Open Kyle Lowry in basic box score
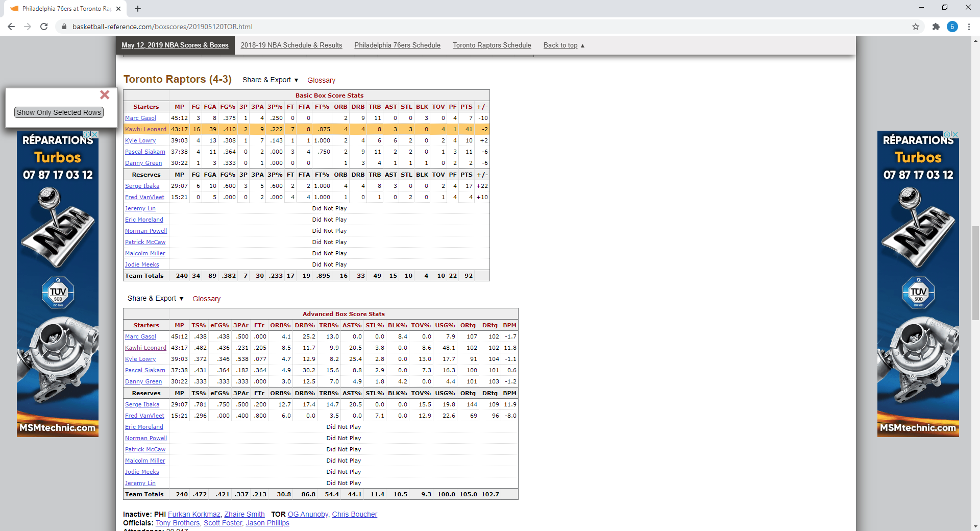Screen dimensions: 980x531 click(140, 140)
